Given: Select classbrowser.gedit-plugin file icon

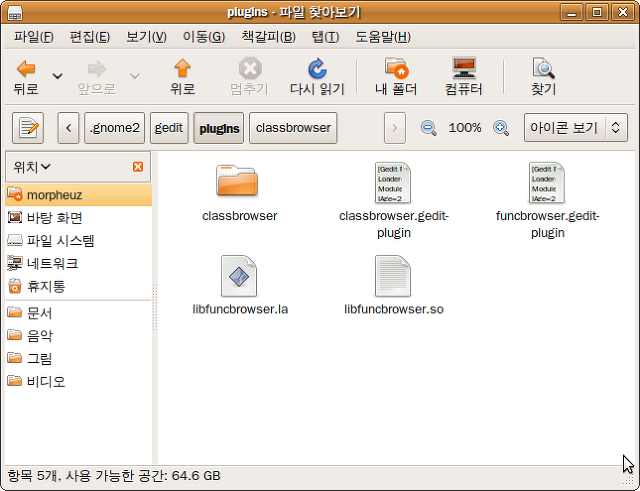Looking at the screenshot, I should [x=393, y=182].
